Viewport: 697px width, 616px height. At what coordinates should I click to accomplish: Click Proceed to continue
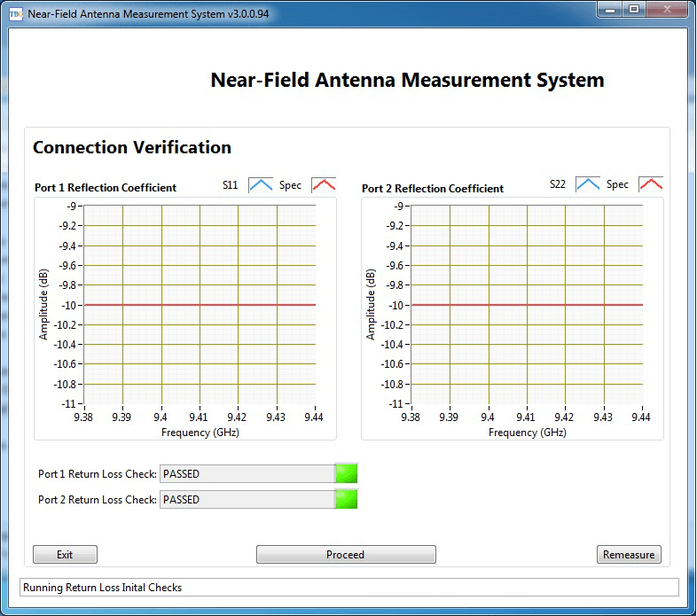(346, 555)
